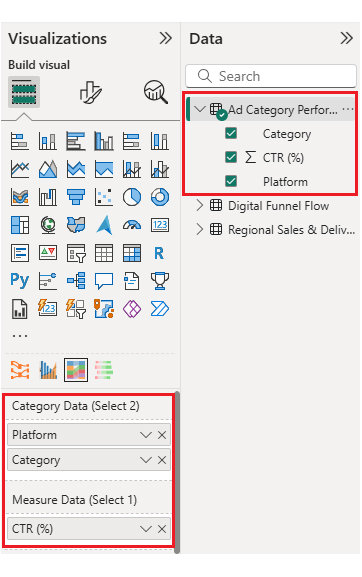Select the red-green bars custom visual
Viewport: 362px width, 577px height.
(x=104, y=370)
